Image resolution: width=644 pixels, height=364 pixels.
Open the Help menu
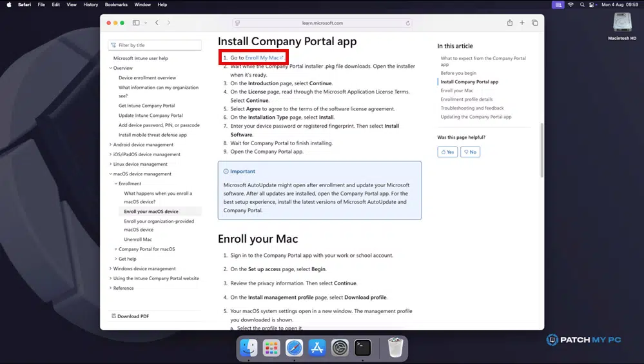tap(162, 5)
